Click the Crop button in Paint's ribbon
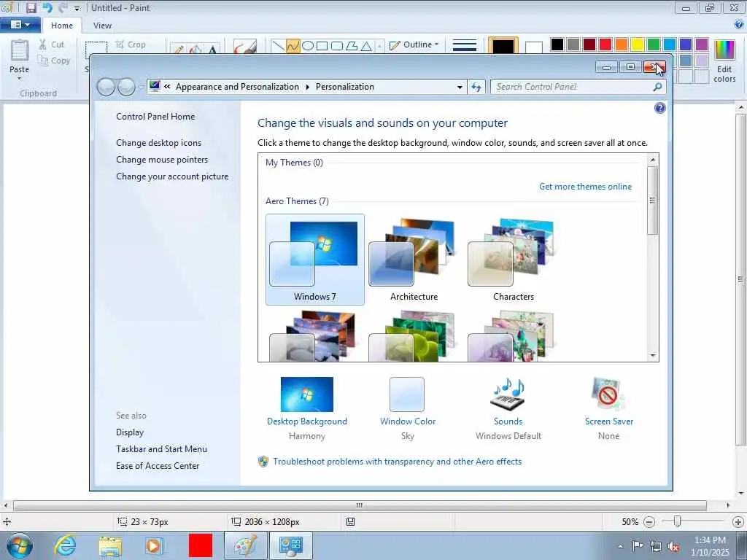This screenshot has height=560, width=747. (x=131, y=44)
